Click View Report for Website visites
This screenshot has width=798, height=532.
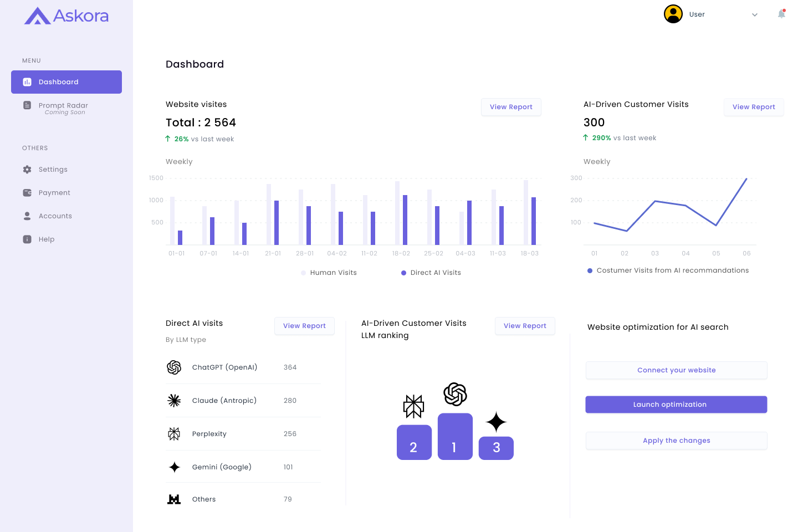[511, 107]
